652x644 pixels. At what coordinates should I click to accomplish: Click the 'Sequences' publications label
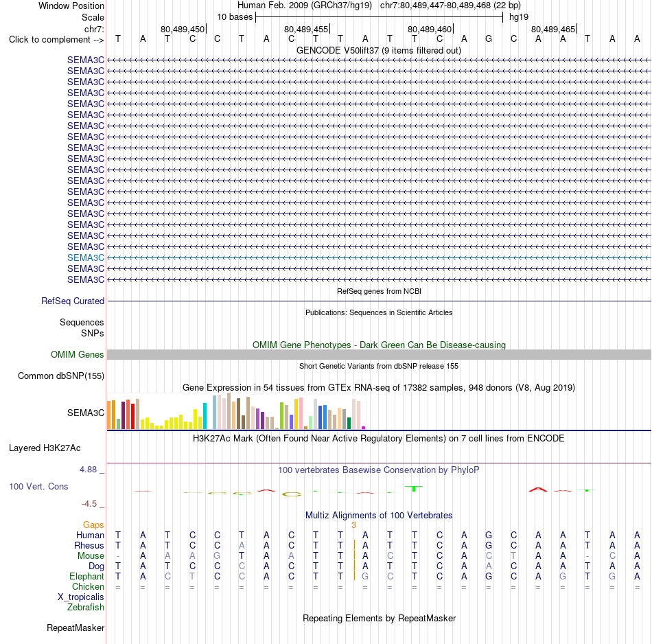(x=82, y=323)
